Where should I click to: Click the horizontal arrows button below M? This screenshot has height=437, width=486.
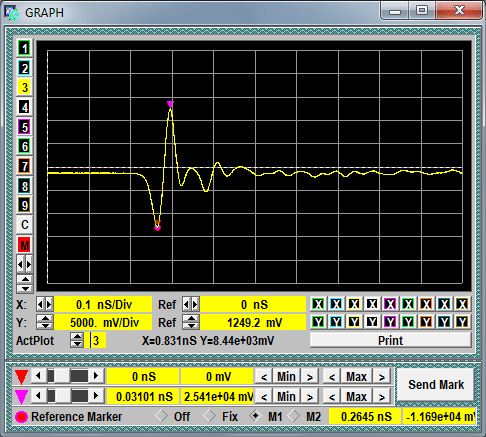coord(24,265)
